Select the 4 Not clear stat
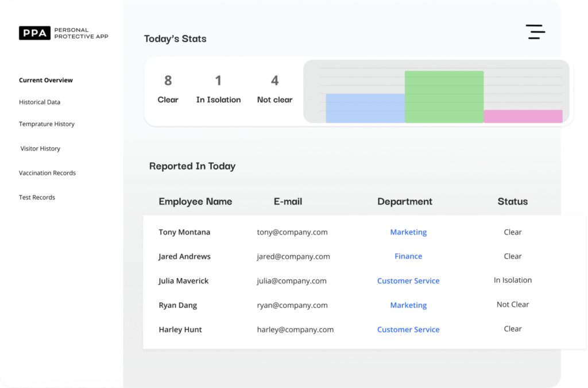The height and width of the screenshot is (388, 588). click(x=274, y=90)
